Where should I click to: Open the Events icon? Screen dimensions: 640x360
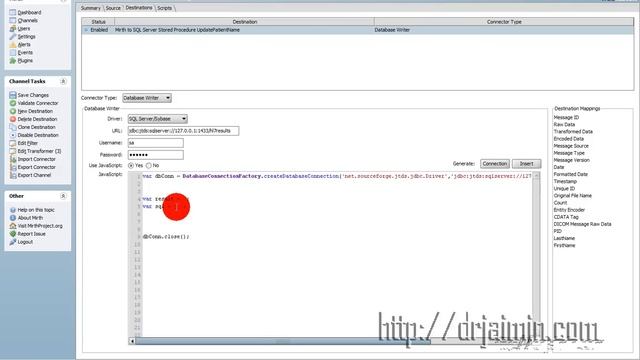coord(13,53)
